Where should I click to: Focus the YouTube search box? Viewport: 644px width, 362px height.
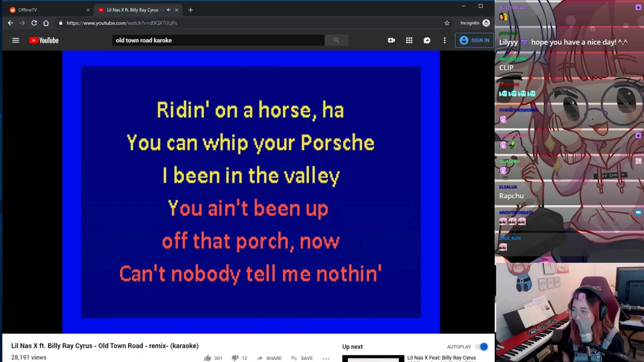point(218,40)
